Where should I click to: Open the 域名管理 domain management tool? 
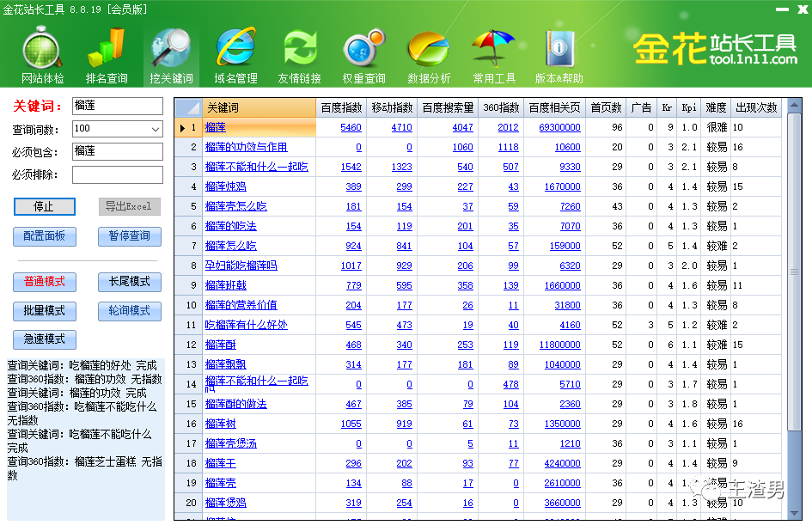tap(235, 55)
